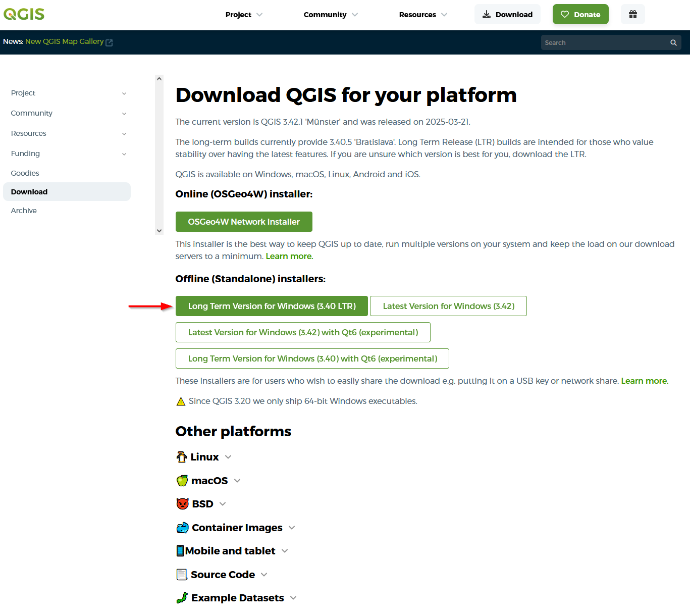The width and height of the screenshot is (690, 616).
Task: Open the Community menu in the navigation bar
Action: click(x=325, y=15)
